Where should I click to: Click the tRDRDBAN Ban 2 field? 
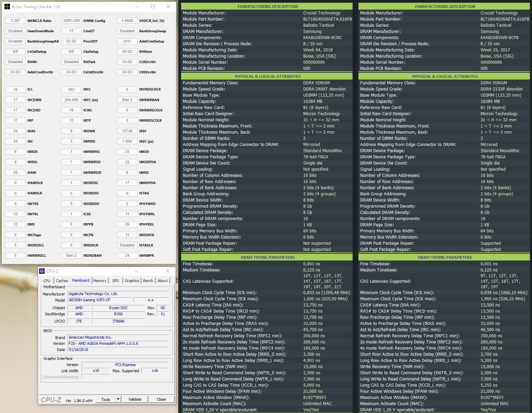pos(71,255)
